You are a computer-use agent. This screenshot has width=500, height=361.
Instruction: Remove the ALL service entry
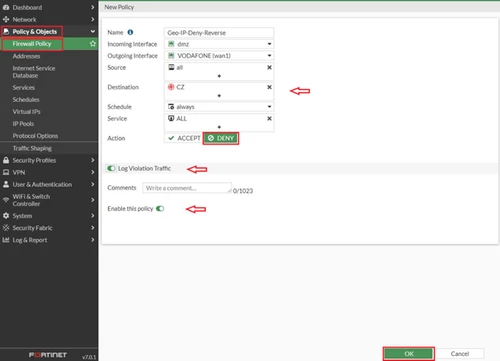point(269,118)
